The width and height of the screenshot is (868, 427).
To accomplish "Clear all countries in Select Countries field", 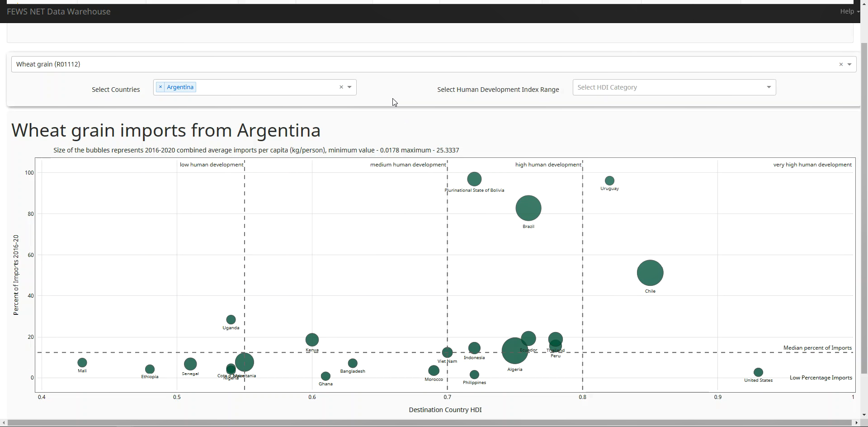I will click(341, 87).
